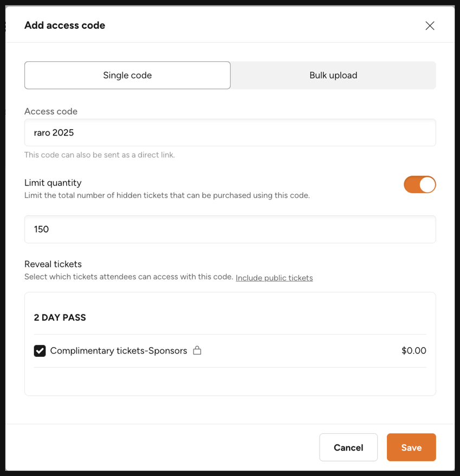Click the lock icon beside Complimentary tickets-Sponsors
460x476 pixels.
197,350
